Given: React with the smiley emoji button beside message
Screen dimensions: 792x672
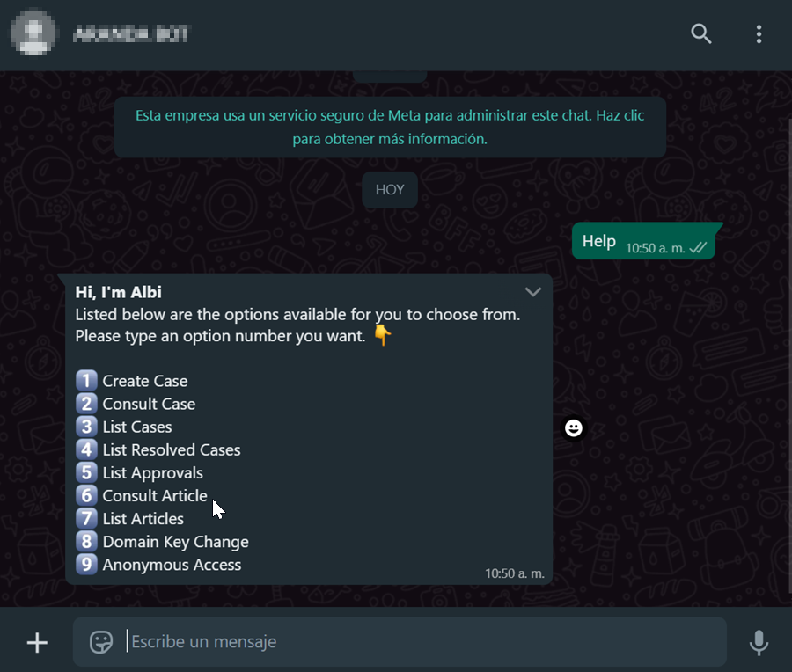Looking at the screenshot, I should pos(573,428).
